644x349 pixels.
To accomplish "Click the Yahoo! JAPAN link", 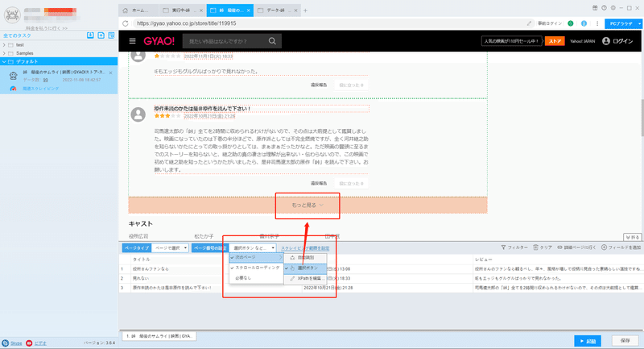I will pos(582,41).
